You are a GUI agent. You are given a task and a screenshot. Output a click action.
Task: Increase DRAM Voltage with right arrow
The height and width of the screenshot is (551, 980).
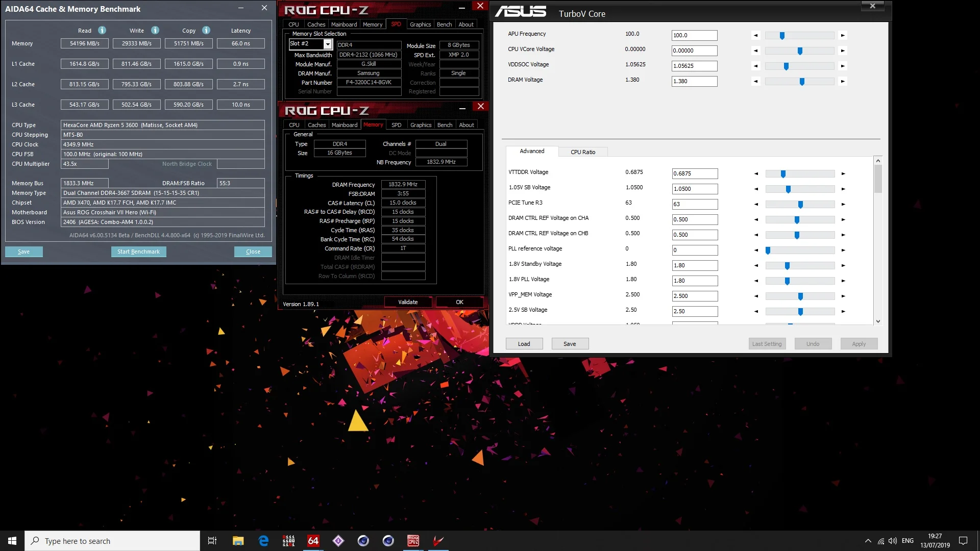click(x=843, y=81)
